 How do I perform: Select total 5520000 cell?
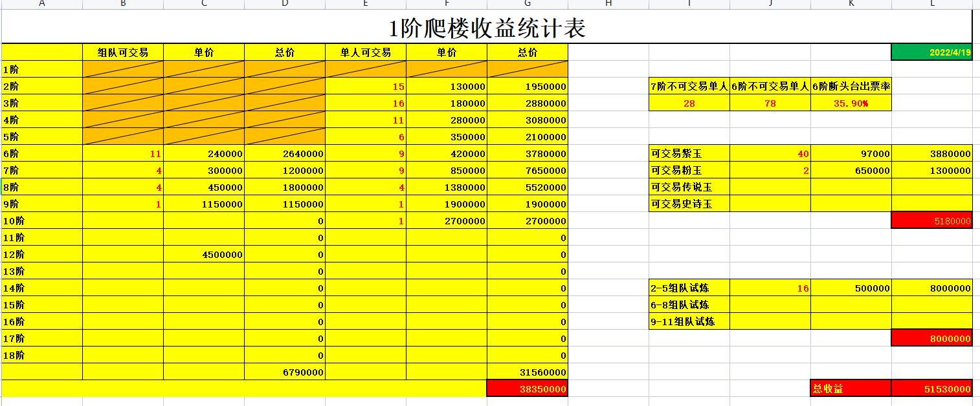528,187
